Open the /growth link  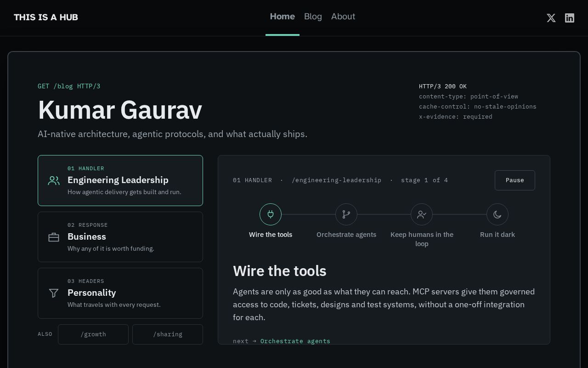tap(93, 334)
